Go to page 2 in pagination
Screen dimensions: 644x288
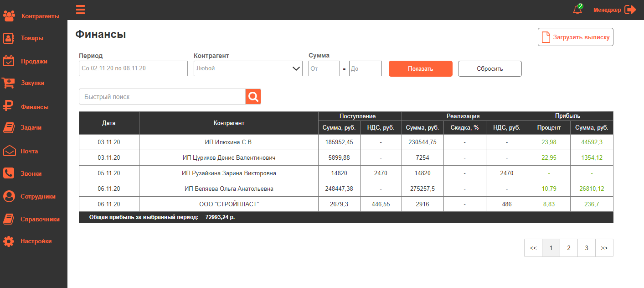click(x=569, y=248)
